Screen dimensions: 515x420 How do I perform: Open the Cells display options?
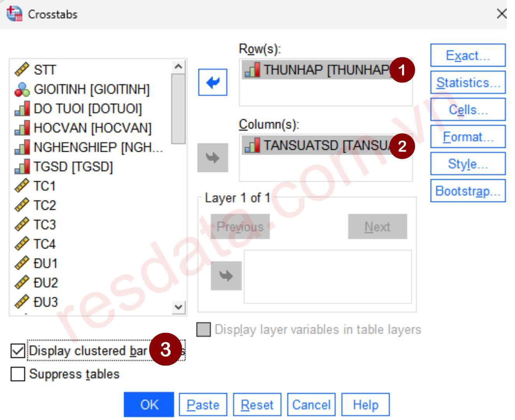tap(468, 110)
